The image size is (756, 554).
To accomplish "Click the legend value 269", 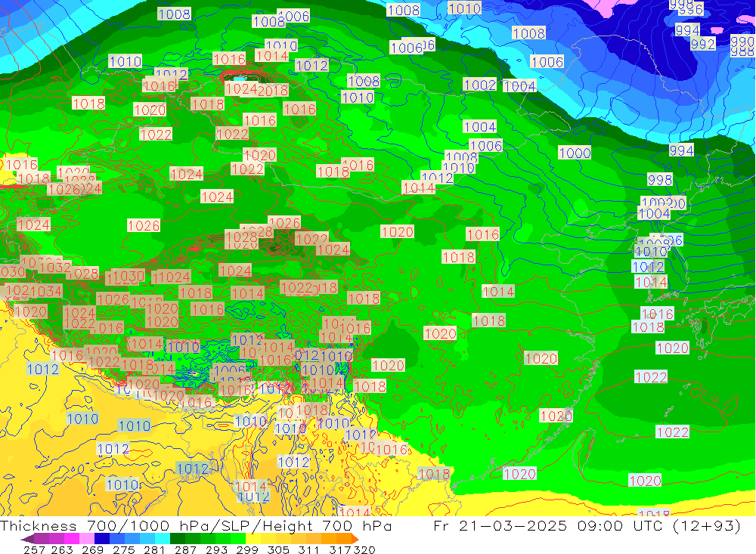I will coord(91,549).
